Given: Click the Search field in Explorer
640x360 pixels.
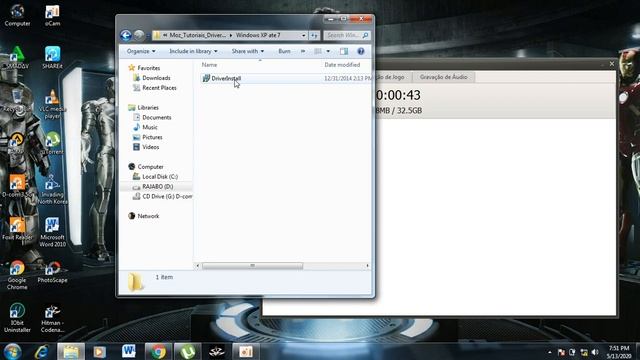Looking at the screenshot, I should pos(347,36).
